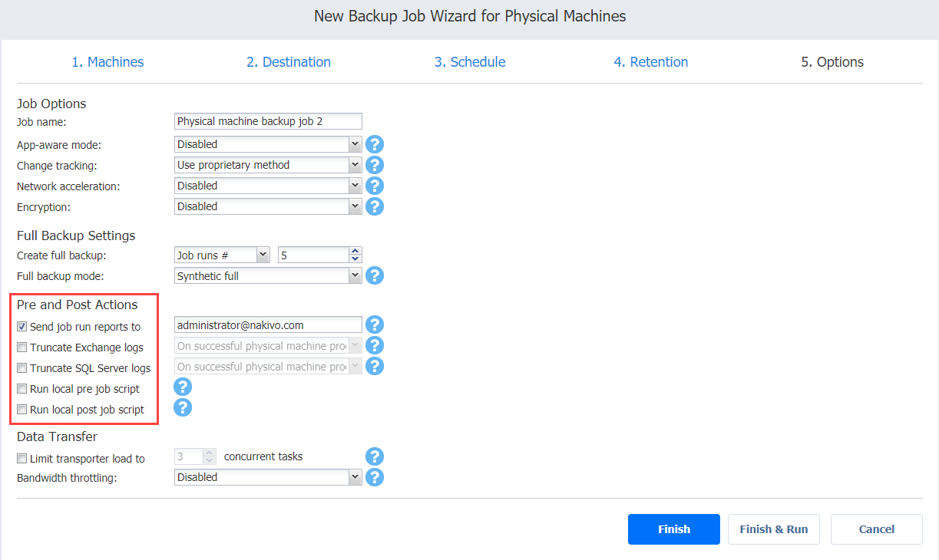Open help icon for Run local post job script
Viewport: 939px width, 560px height.
[x=183, y=407]
